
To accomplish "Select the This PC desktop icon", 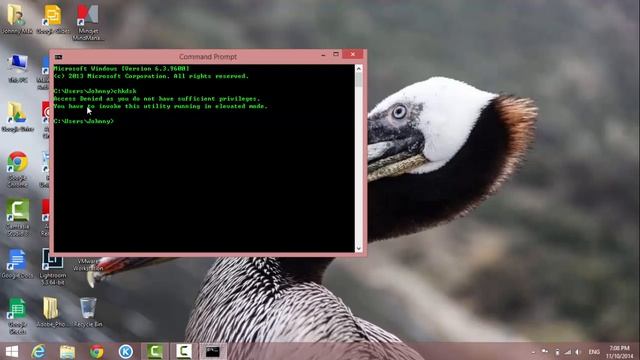I will pyautogui.click(x=18, y=68).
